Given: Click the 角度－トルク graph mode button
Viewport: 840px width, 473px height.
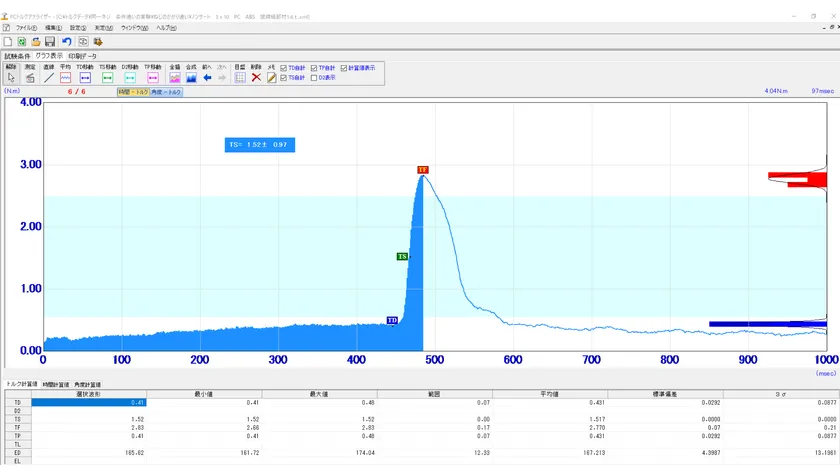Looking at the screenshot, I should point(166,91).
